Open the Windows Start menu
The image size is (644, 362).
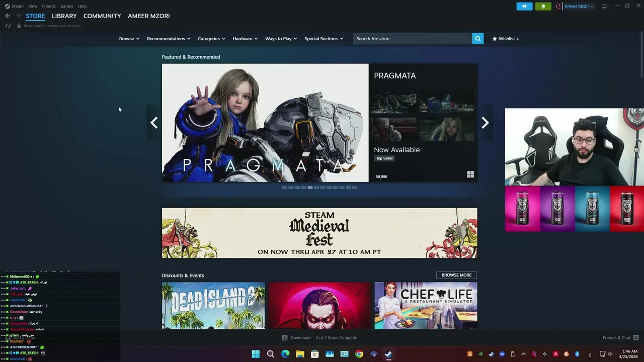256,354
